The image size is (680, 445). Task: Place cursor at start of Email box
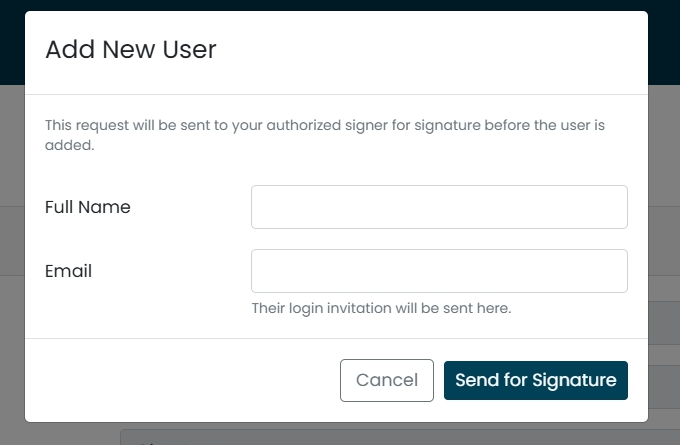[258, 271]
